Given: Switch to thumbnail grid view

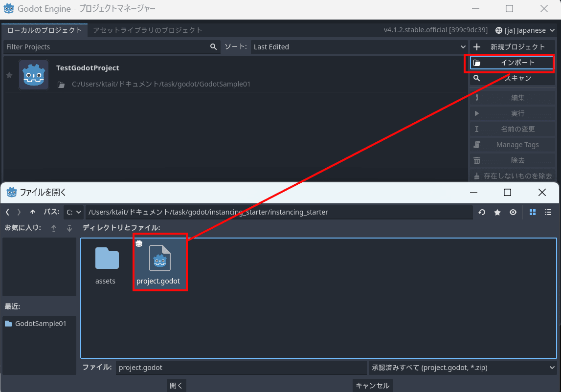Looking at the screenshot, I should 532,213.
